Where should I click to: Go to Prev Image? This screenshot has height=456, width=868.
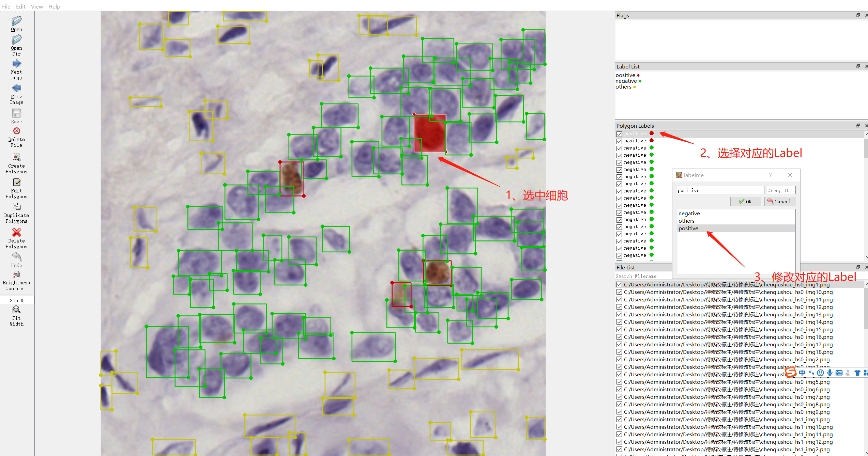(16, 94)
